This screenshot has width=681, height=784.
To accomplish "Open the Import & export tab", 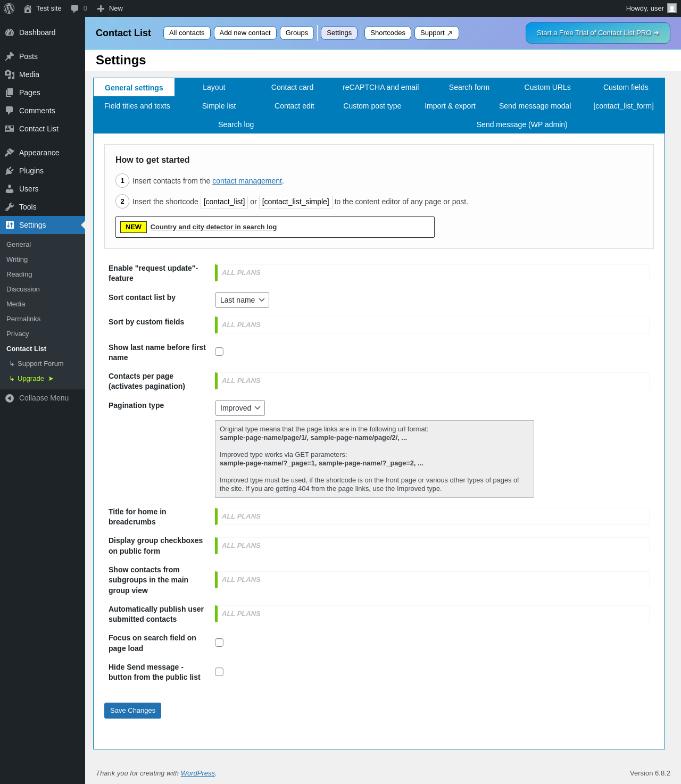I will [x=450, y=106].
